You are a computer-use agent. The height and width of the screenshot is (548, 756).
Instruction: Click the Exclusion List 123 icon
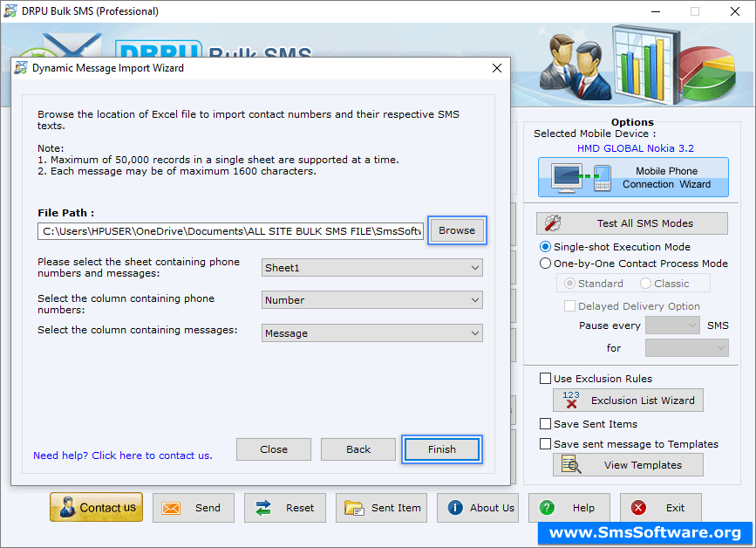pyautogui.click(x=571, y=400)
